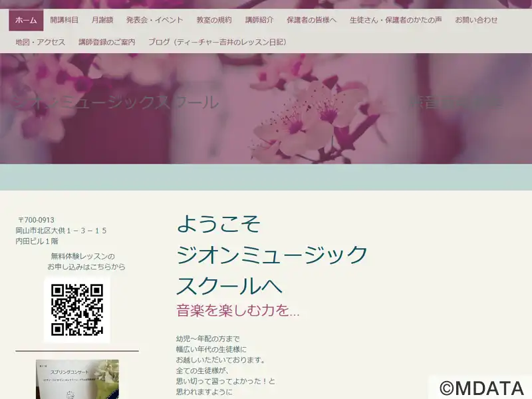Go to 講師登録のご案内
Screen dimensions: 532x399
point(106,42)
